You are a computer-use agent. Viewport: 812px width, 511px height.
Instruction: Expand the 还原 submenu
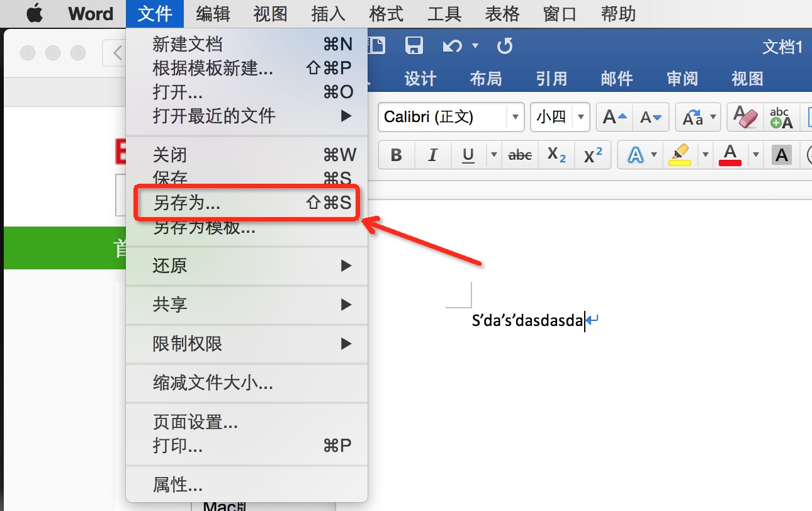click(346, 266)
